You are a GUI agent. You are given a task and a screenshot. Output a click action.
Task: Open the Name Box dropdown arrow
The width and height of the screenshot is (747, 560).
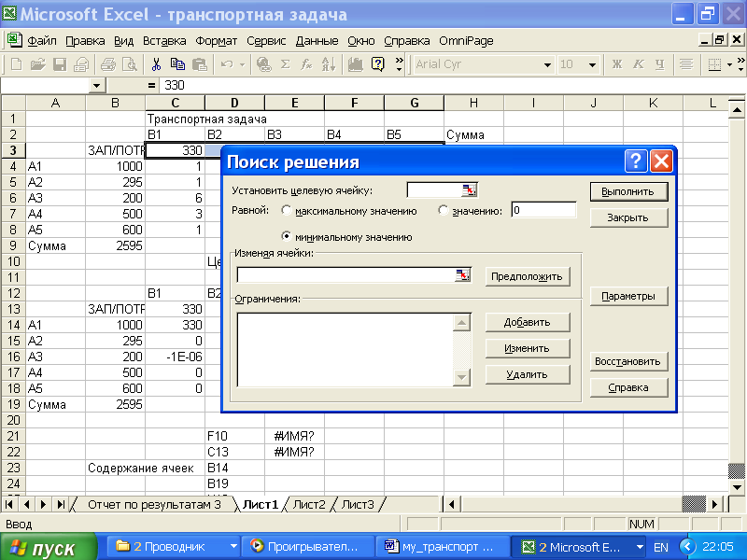coord(97,86)
